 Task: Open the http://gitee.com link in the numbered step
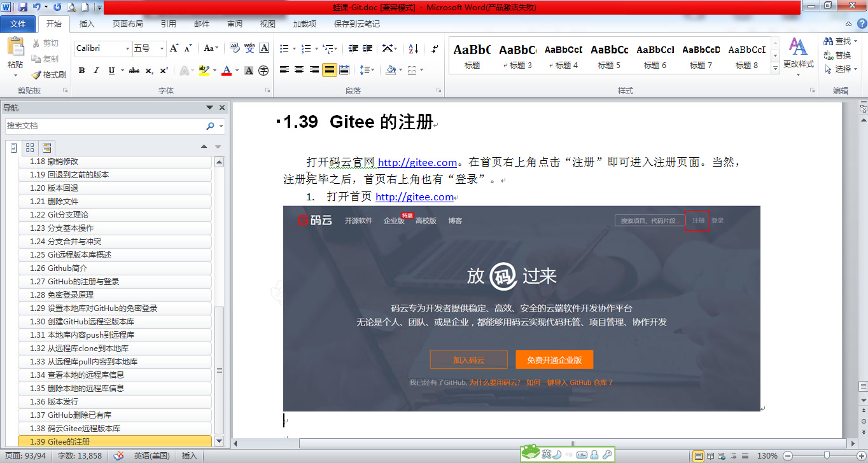click(414, 197)
